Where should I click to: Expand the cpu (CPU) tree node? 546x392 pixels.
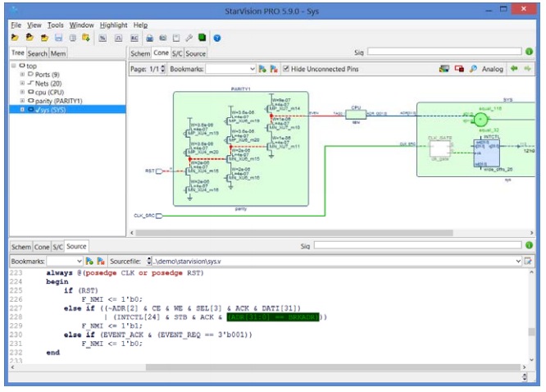(x=22, y=92)
